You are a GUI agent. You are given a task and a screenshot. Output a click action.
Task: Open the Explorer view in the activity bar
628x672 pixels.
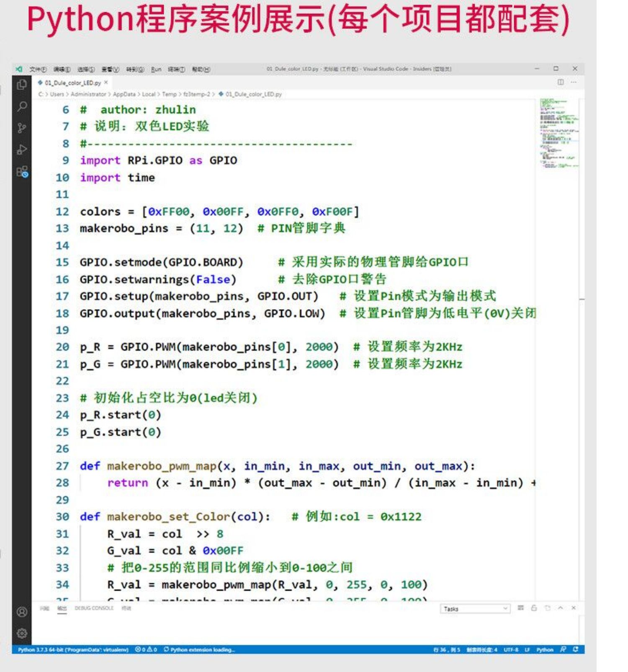tap(22, 85)
